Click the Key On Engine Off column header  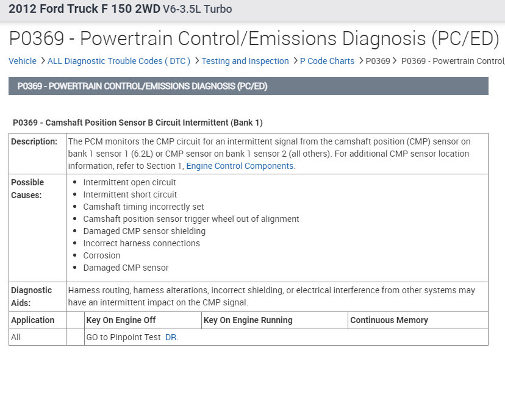pyautogui.click(x=121, y=320)
